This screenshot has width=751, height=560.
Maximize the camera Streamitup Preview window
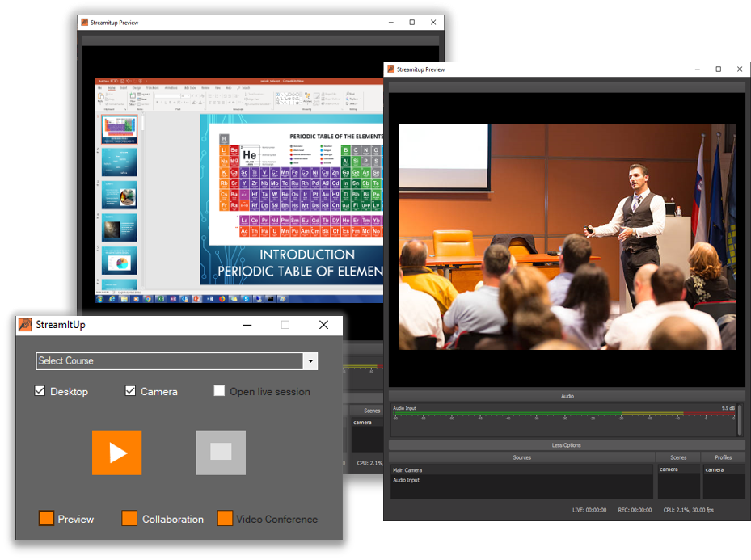[x=719, y=69]
